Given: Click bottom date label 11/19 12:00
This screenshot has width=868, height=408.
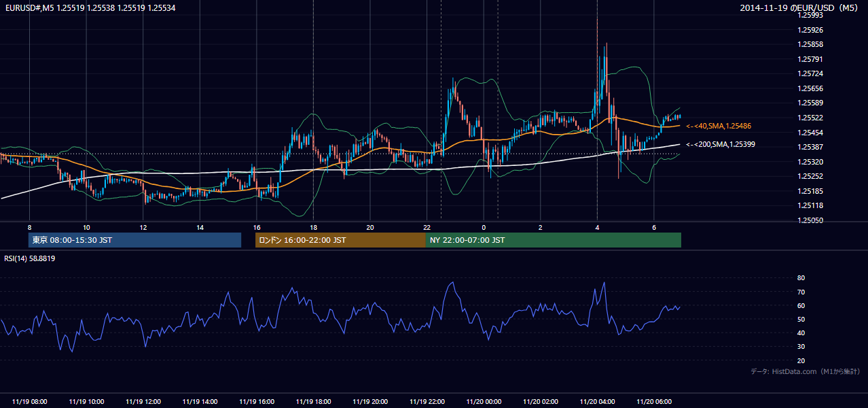Looking at the screenshot, I should point(143,402).
